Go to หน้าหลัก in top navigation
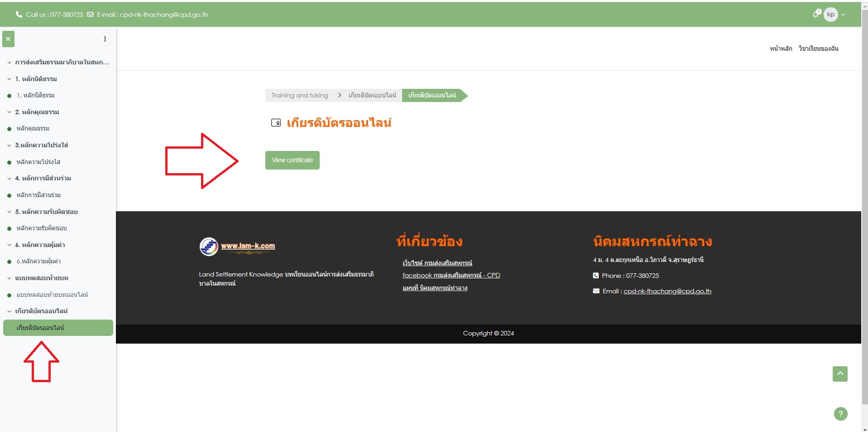 (781, 49)
